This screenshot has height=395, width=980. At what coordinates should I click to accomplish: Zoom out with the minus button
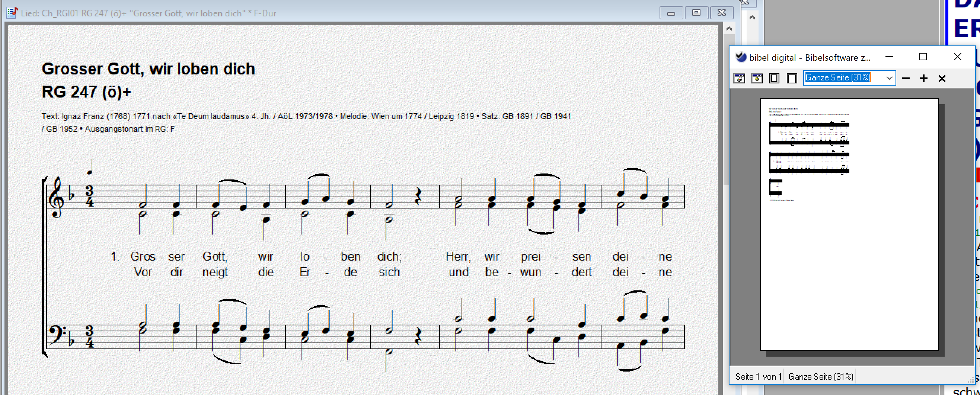pos(906,79)
